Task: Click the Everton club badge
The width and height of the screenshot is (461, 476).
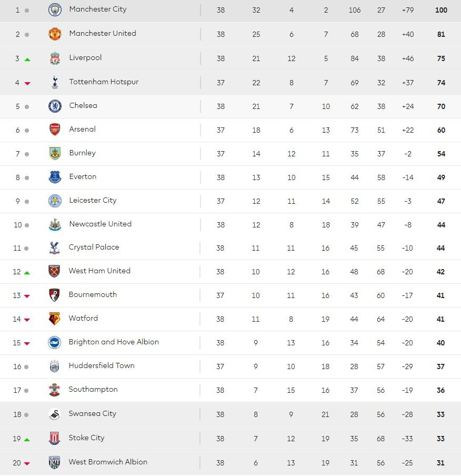Action: tap(55, 177)
